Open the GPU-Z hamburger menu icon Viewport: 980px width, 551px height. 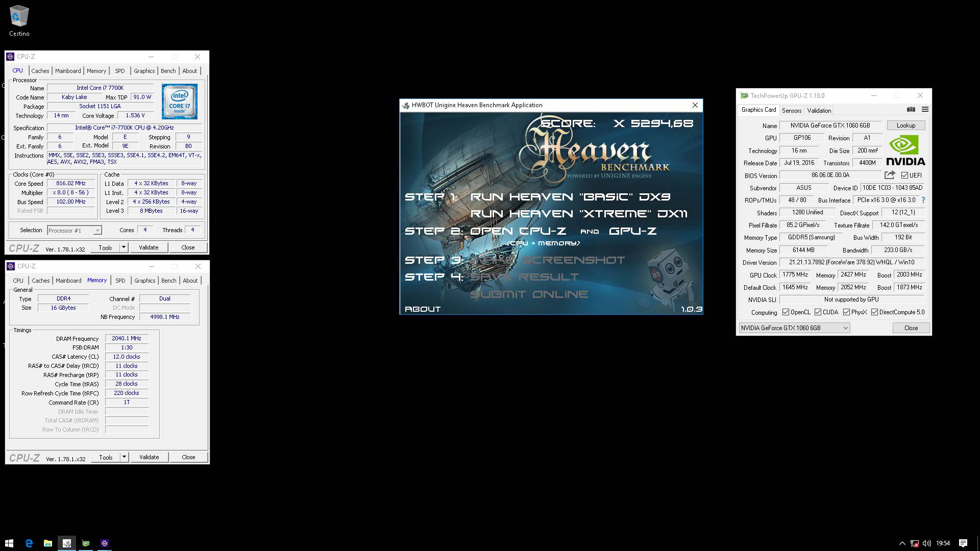coord(925,110)
